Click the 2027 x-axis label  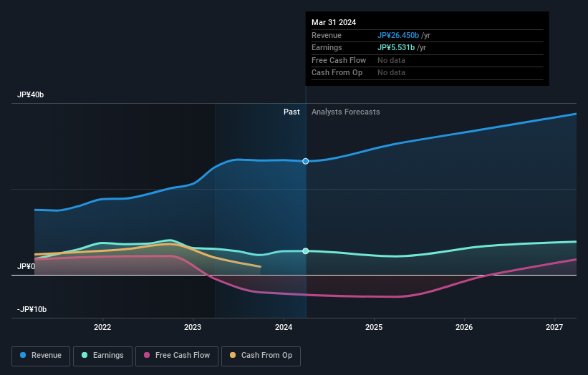(554, 327)
